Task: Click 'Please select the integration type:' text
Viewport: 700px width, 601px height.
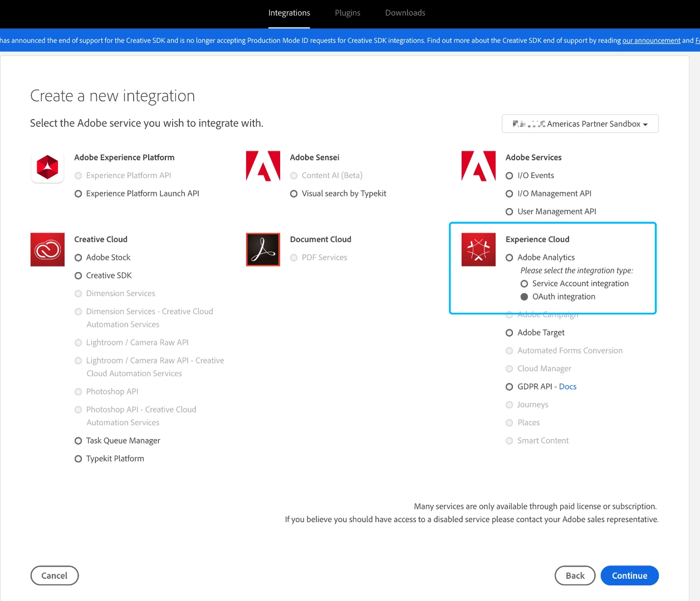Action: pos(577,270)
